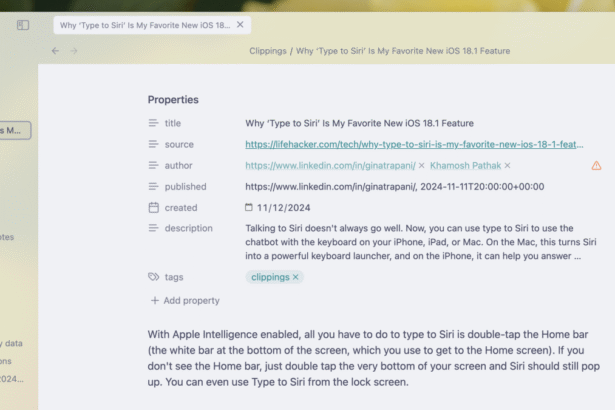The height and width of the screenshot is (410, 615).
Task: Click the 'created' property name
Action: coord(181,208)
